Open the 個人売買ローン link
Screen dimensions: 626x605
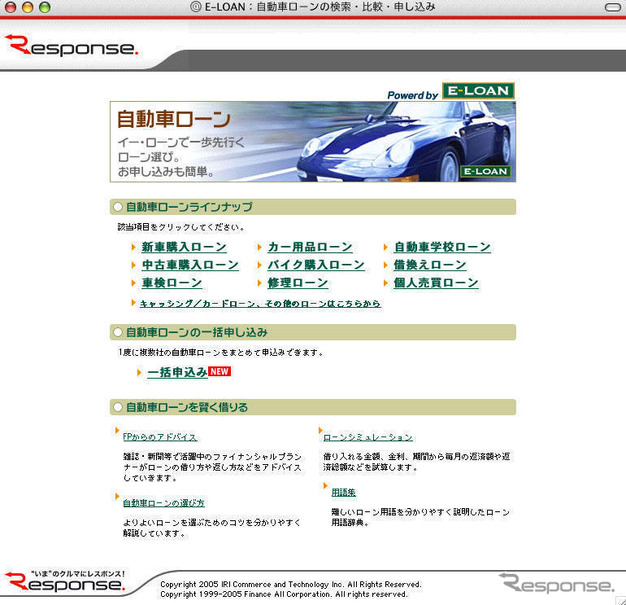tap(435, 283)
